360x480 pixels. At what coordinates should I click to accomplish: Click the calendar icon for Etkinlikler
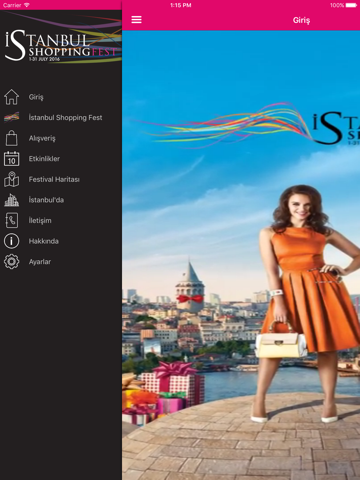[11, 159]
